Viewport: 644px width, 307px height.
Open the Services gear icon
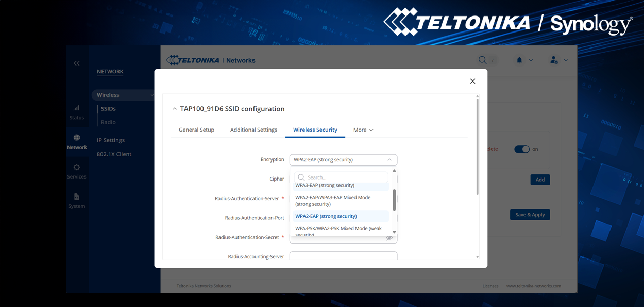pyautogui.click(x=77, y=167)
